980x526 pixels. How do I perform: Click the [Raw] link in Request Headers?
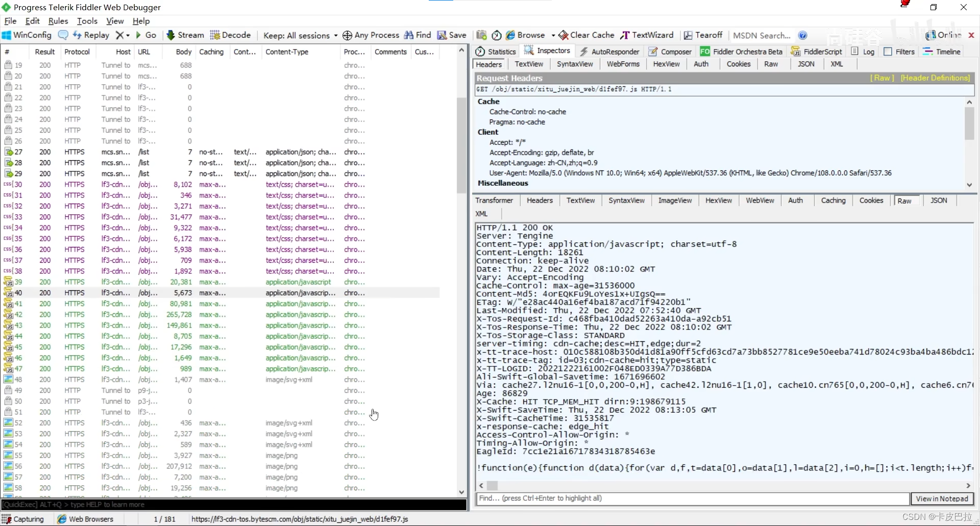882,78
